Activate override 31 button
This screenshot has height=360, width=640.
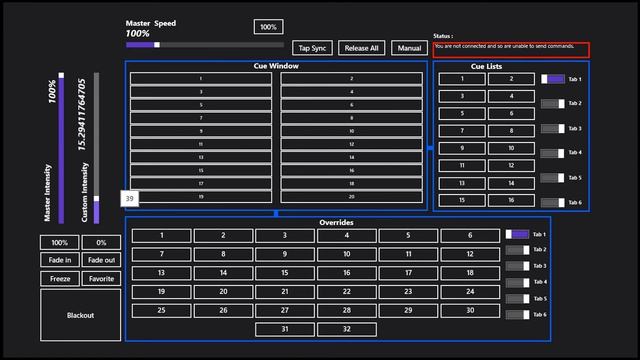coord(285,329)
